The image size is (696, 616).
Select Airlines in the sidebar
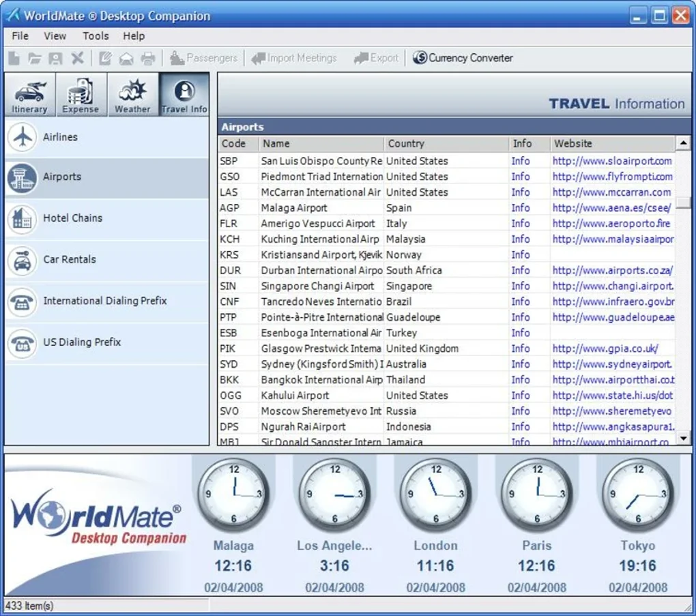[x=106, y=137]
